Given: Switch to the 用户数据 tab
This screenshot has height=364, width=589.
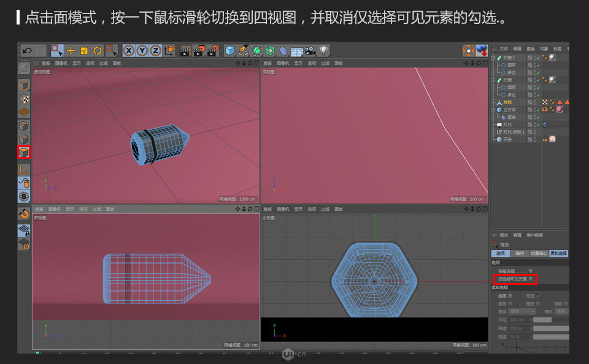Looking at the screenshot, I should pyautogui.click(x=535, y=235).
